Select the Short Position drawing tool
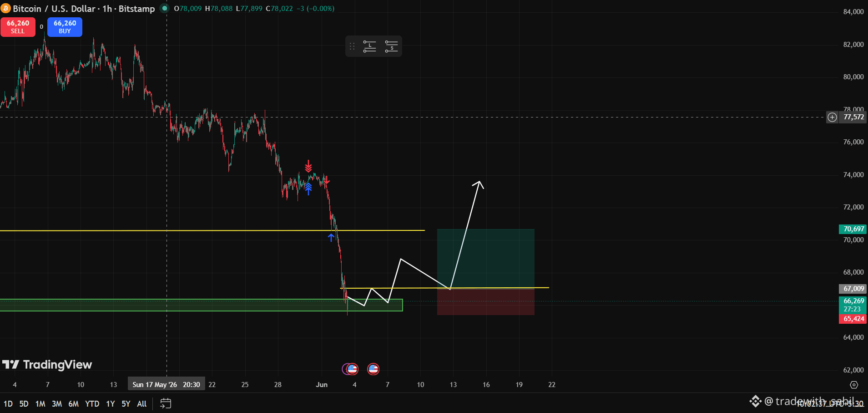 391,46
